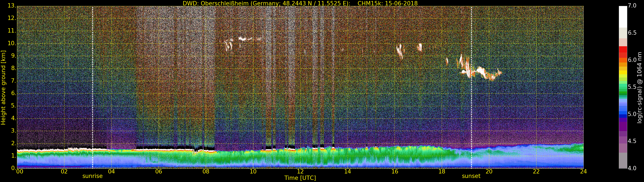Click the 'sunrise' label below the axis
This screenshot has height=182, width=644.
pyautogui.click(x=93, y=176)
